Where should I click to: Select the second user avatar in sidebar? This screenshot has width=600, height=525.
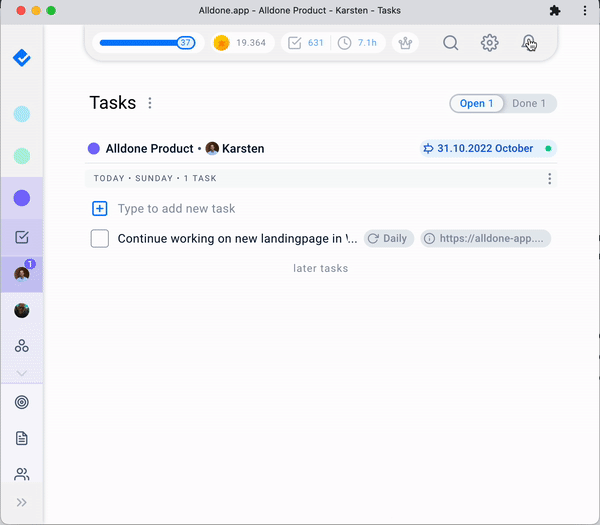coord(22,310)
